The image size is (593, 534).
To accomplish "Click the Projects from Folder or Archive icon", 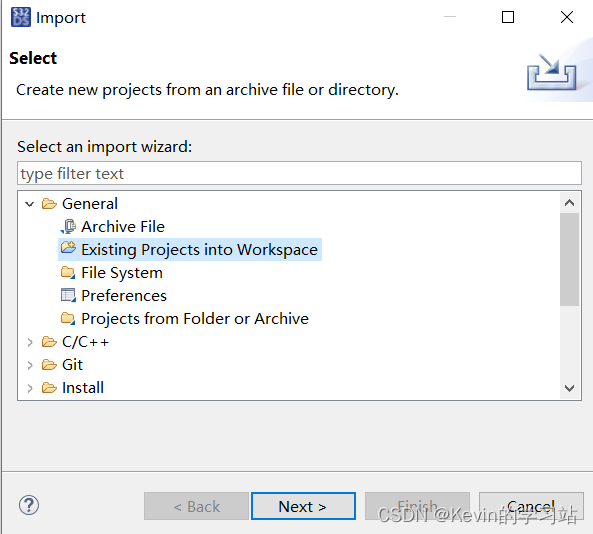I will [68, 318].
